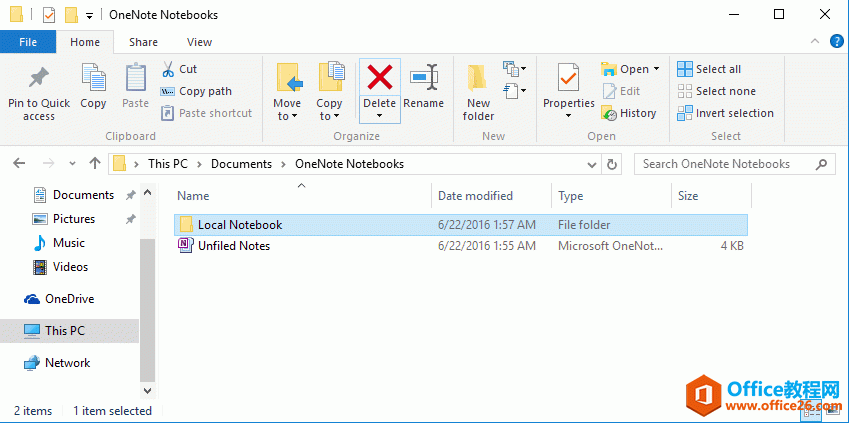849x423 pixels.
Task: Switch to the View ribbon tab
Action: coord(199,42)
